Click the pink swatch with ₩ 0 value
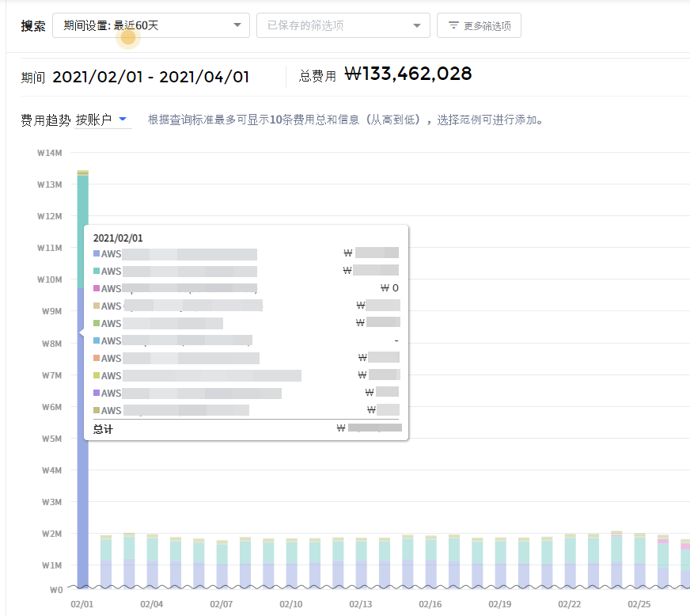The width and height of the screenshot is (690, 616). [x=97, y=289]
